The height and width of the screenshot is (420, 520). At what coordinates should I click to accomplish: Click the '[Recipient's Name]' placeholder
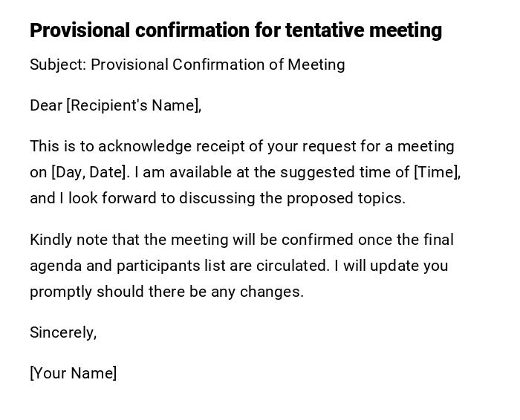pos(134,105)
